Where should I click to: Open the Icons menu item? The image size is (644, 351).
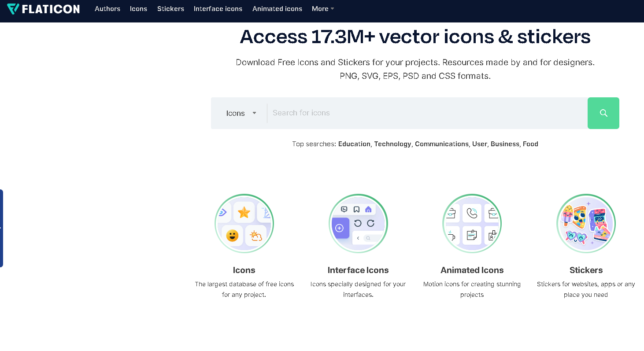pos(138,9)
